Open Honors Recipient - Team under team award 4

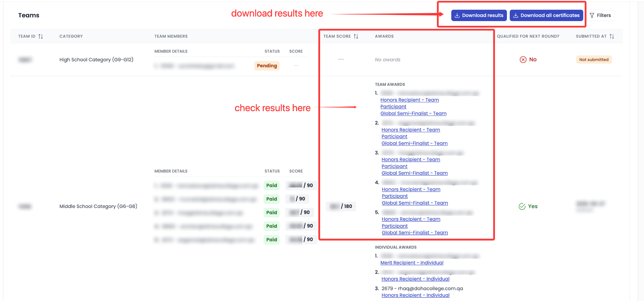411,189
